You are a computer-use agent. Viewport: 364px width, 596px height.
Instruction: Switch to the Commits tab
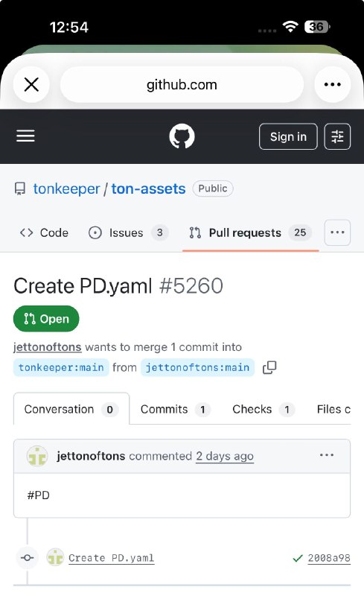[x=174, y=409]
